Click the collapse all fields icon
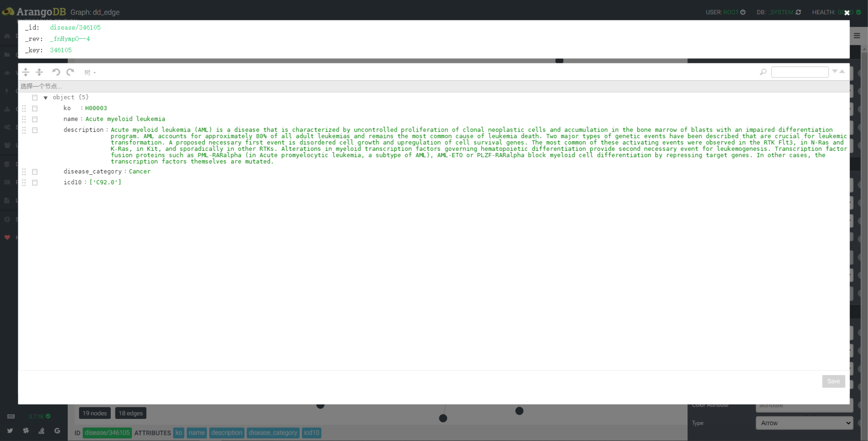 tap(39, 72)
